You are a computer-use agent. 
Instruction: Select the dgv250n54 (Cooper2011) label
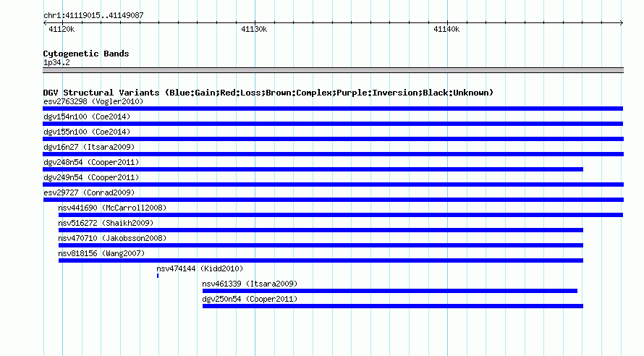pos(250,299)
